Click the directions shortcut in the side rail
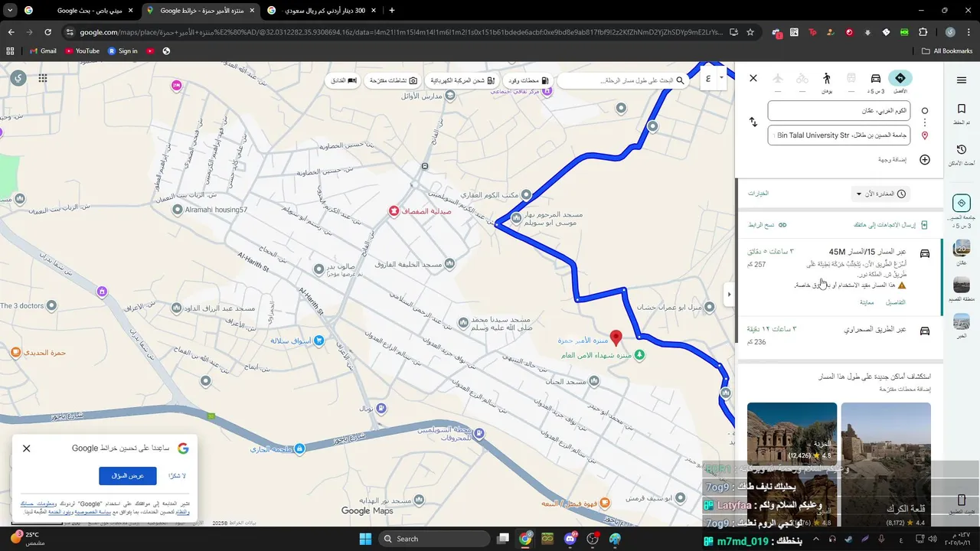This screenshot has height=551, width=980. pyautogui.click(x=962, y=203)
